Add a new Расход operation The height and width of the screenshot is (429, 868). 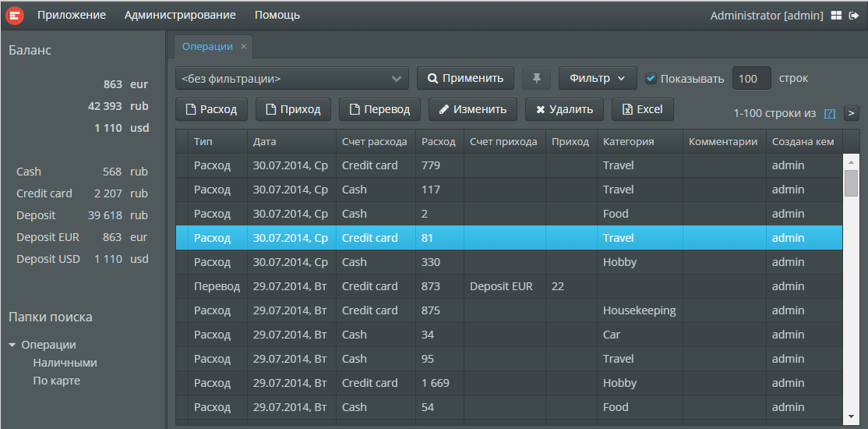[211, 109]
